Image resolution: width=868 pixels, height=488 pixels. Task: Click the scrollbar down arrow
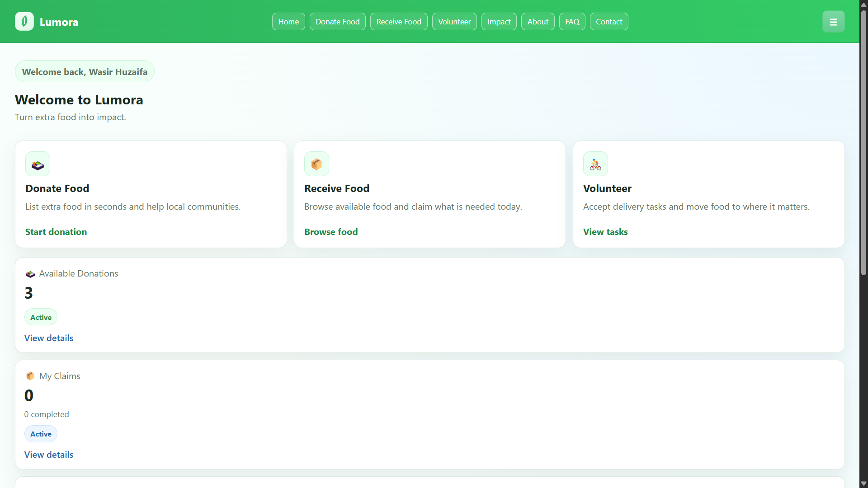863,483
